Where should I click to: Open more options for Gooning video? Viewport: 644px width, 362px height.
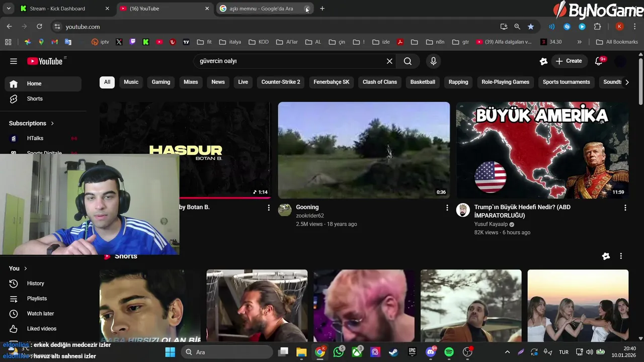click(447, 208)
